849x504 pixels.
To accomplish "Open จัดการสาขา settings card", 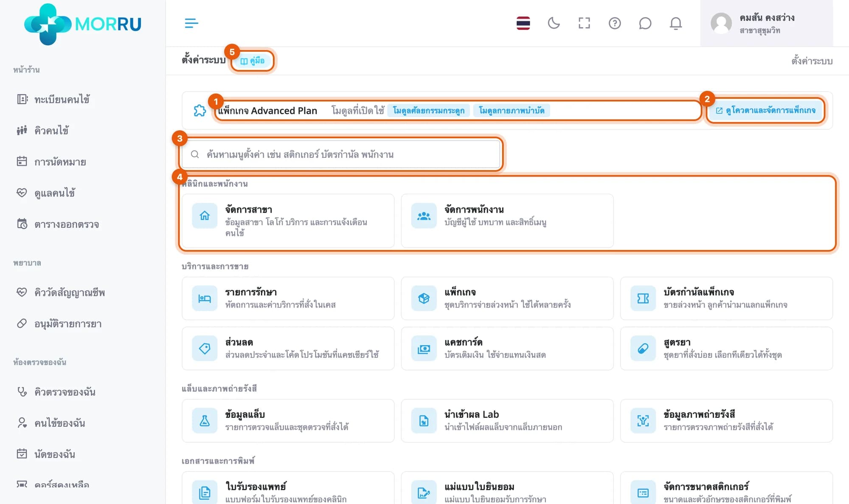I will pyautogui.click(x=288, y=221).
